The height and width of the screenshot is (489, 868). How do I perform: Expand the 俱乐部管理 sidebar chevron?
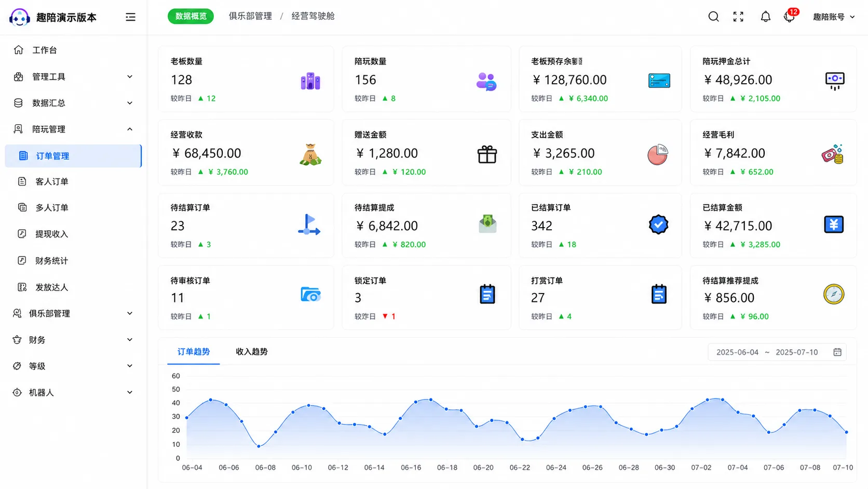coord(130,313)
